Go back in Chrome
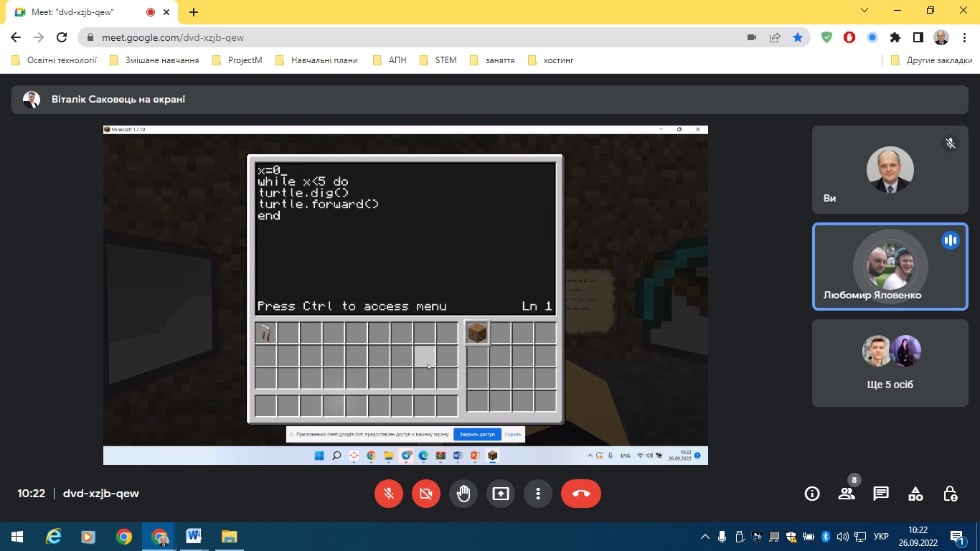The width and height of the screenshot is (980, 551). pyautogui.click(x=16, y=37)
